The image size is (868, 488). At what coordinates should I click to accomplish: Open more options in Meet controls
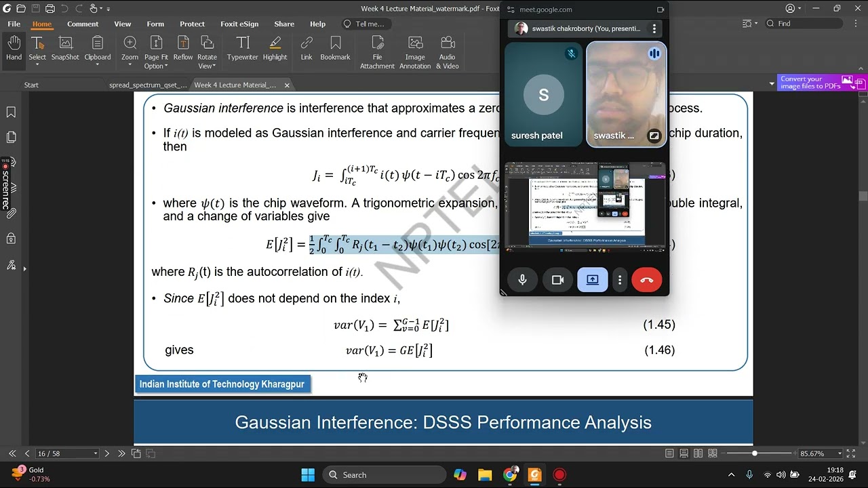(x=620, y=280)
